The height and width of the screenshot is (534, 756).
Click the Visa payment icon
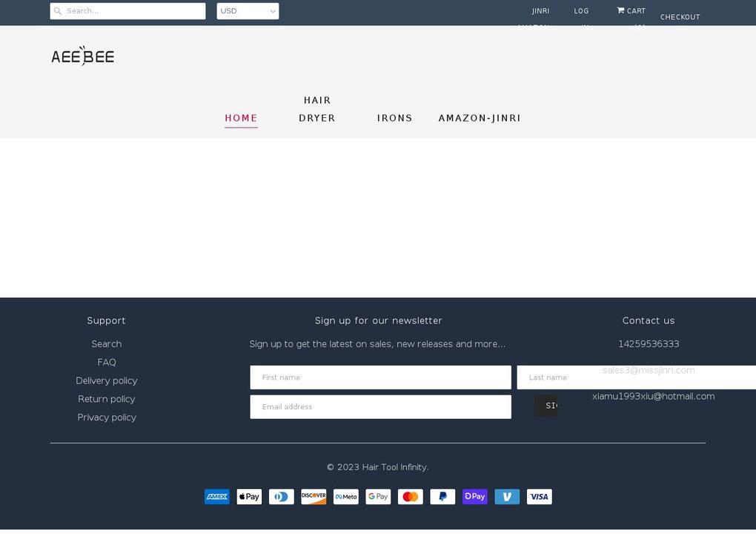[x=540, y=496]
